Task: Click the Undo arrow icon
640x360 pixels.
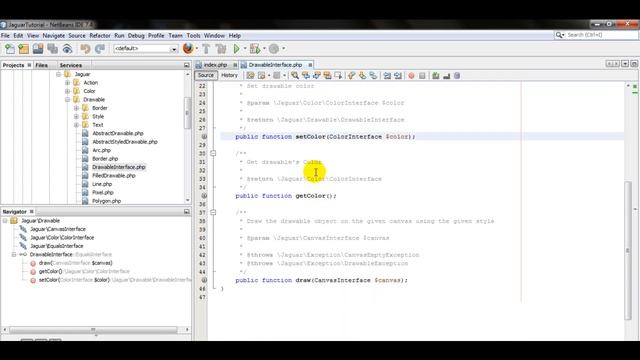Action: point(85,49)
